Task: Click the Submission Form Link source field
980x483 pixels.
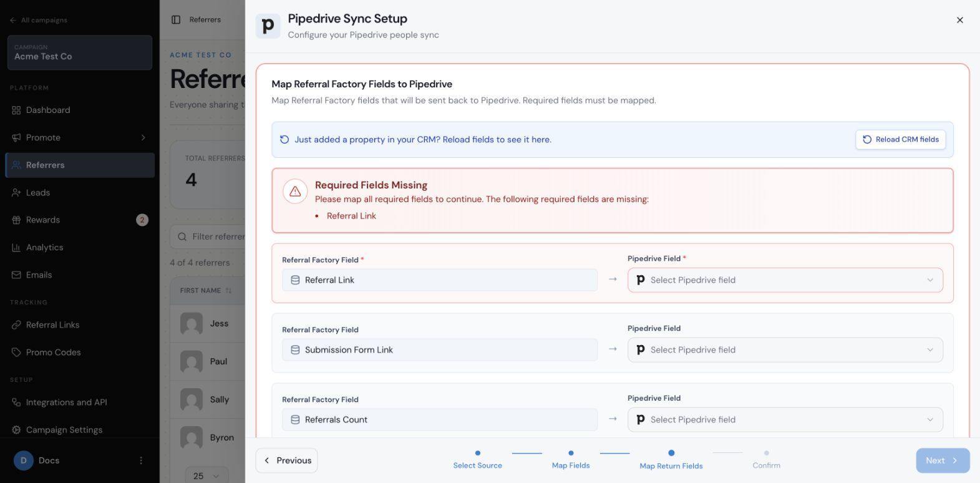Action: [440, 350]
